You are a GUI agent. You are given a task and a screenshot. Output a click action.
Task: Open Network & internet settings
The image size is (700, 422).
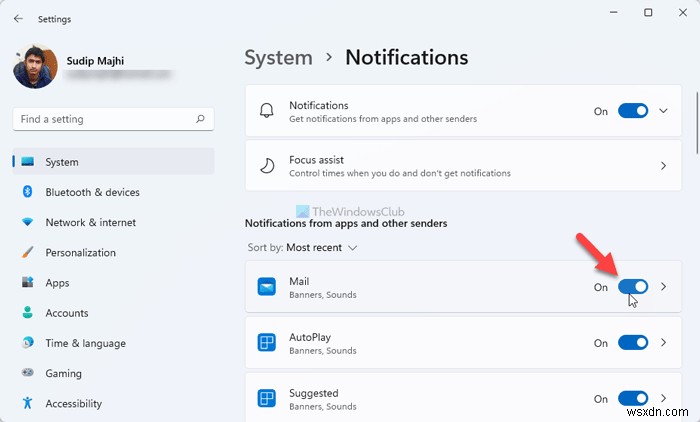click(114, 222)
